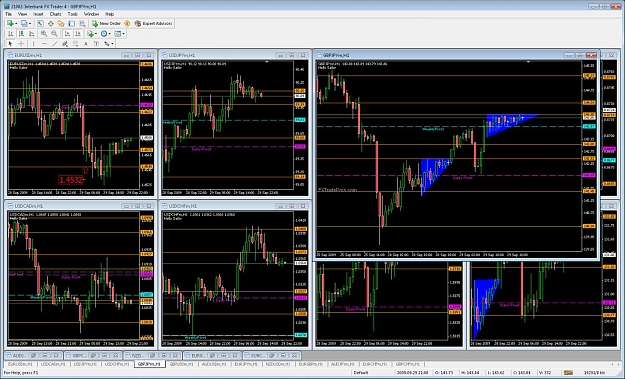Select the Cursor arrow tool
Image resolution: width=625 pixels, height=379 pixels.
pyautogui.click(x=10, y=43)
